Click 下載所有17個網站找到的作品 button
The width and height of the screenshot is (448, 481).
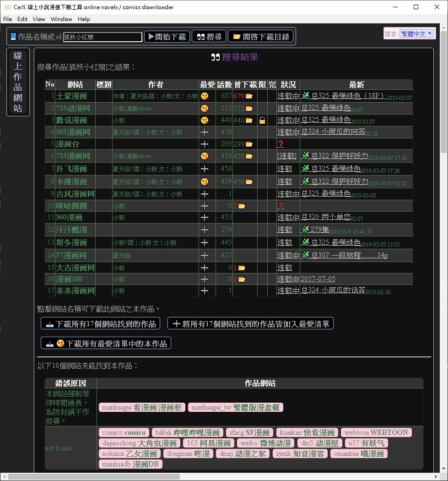pos(101,323)
